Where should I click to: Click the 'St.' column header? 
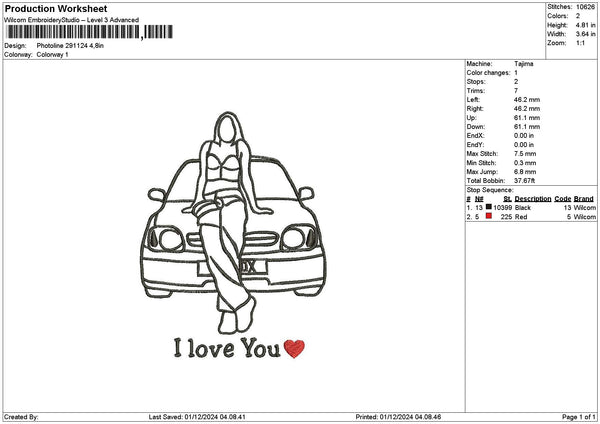coord(507,199)
